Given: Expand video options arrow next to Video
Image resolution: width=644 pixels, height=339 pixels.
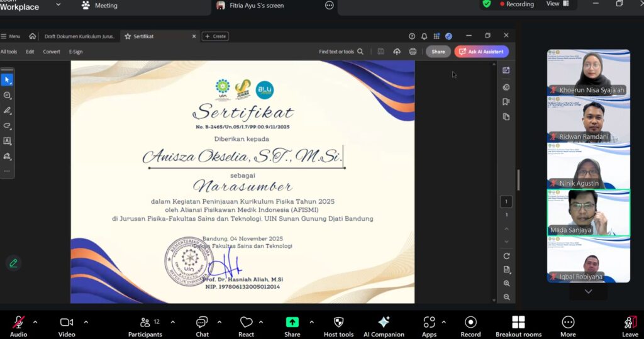Looking at the screenshot, I should 86,322.
